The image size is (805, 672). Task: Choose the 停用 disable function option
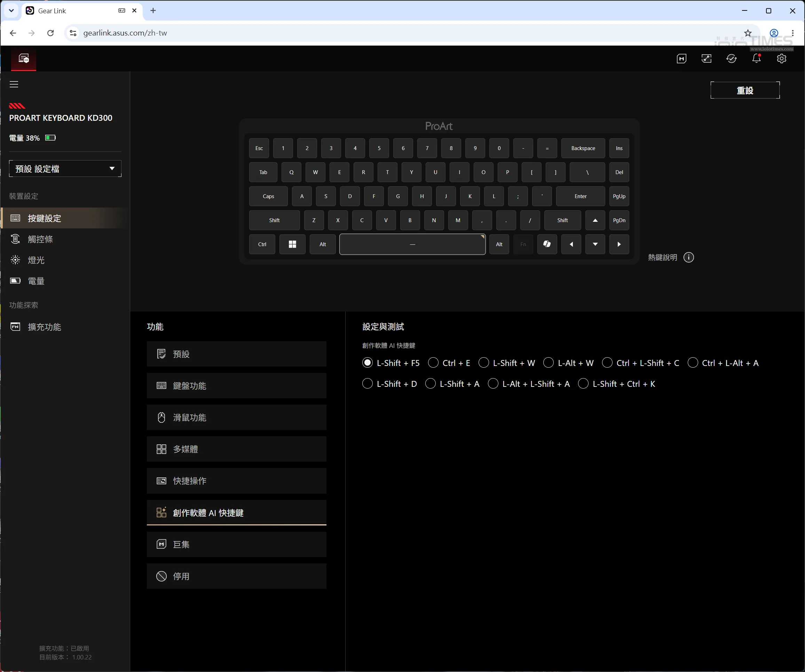[x=237, y=577]
